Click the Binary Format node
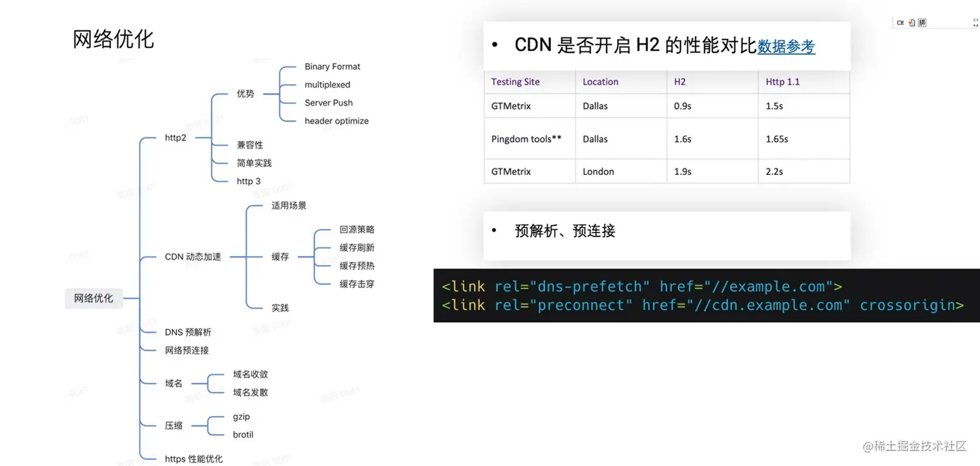The width and height of the screenshot is (980, 466). 332,66
